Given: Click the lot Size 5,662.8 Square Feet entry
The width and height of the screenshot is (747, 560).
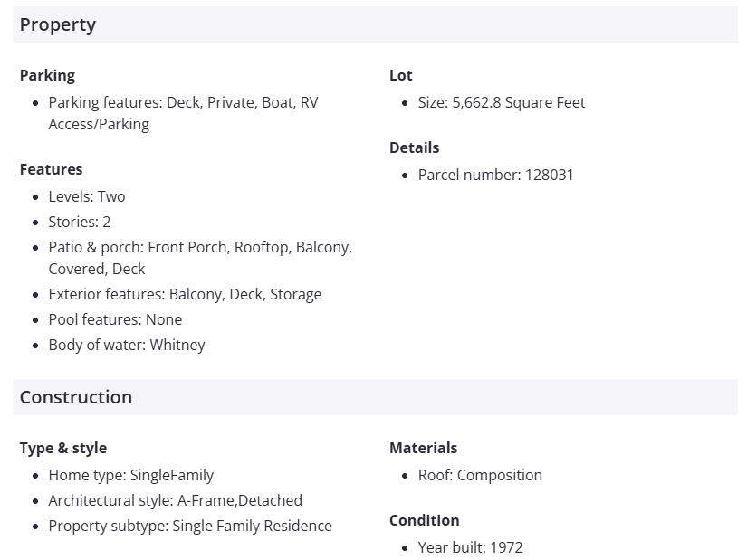Looking at the screenshot, I should pyautogui.click(x=502, y=102).
